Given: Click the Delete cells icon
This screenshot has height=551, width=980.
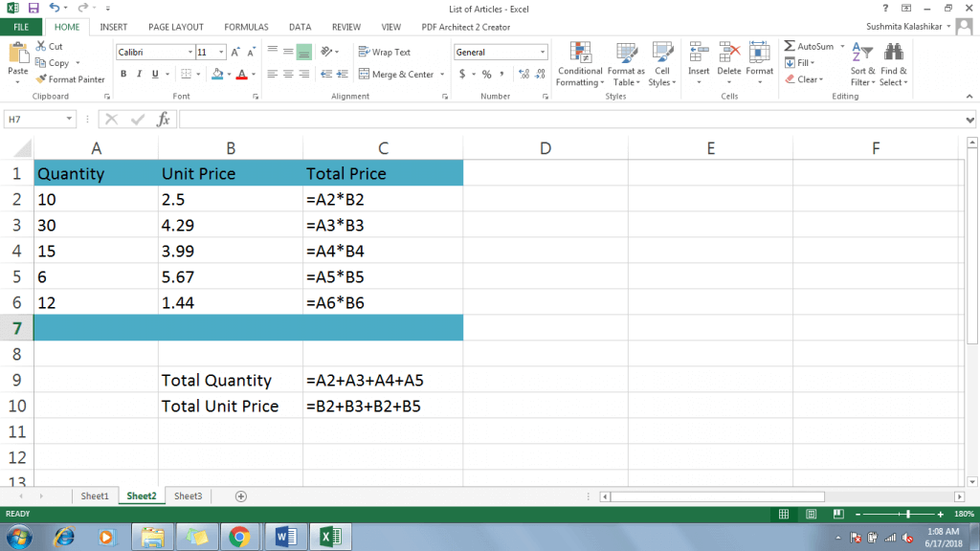Looking at the screenshot, I should point(728,54).
